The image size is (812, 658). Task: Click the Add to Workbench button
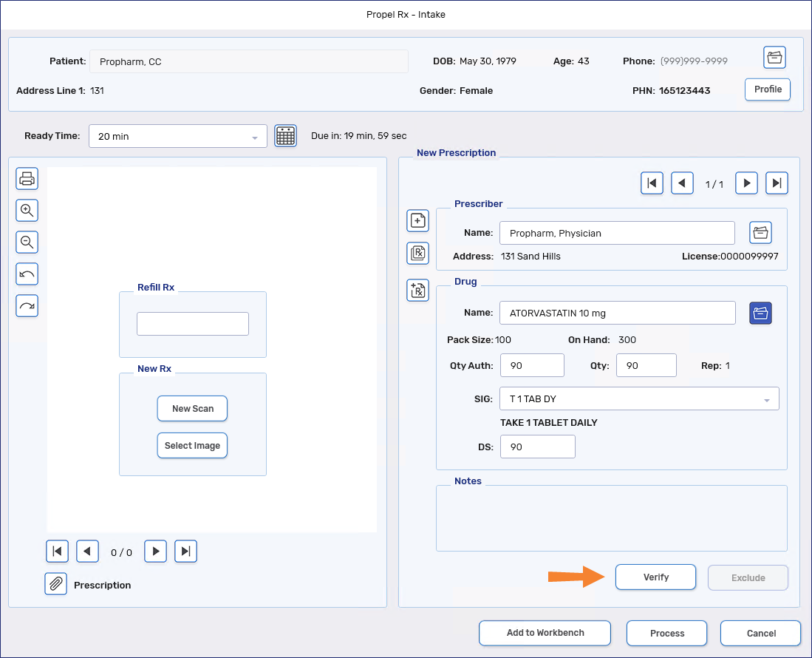pos(545,633)
